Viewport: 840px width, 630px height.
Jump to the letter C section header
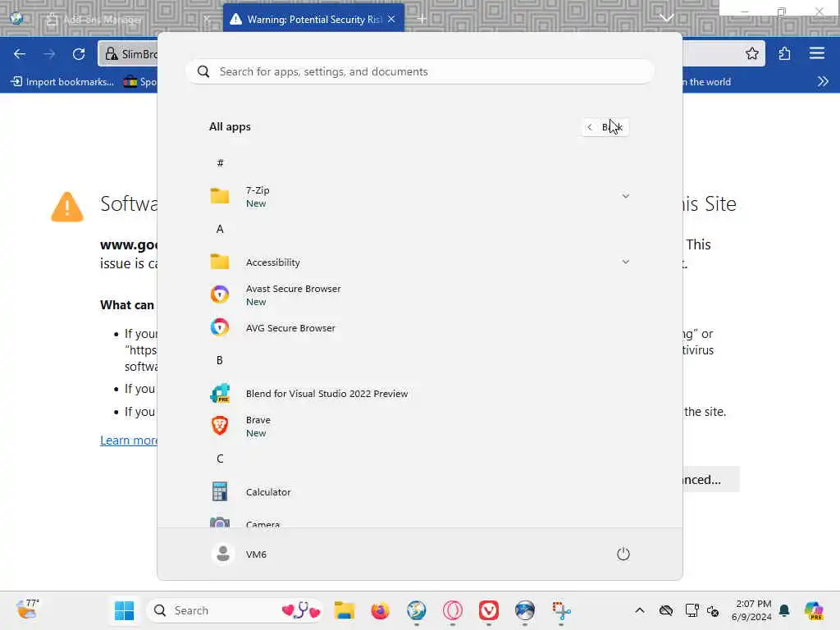pyautogui.click(x=220, y=459)
